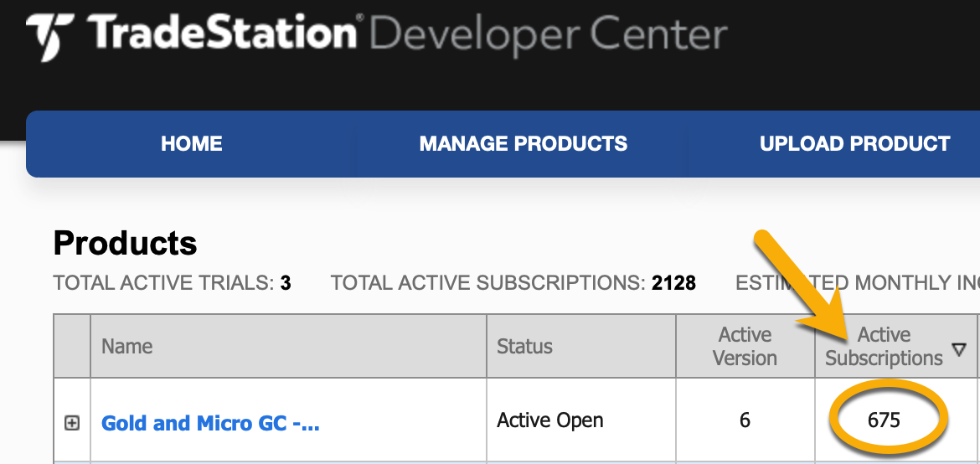Viewport: 980px width, 464px height.
Task: Click the Products heading
Action: [125, 243]
